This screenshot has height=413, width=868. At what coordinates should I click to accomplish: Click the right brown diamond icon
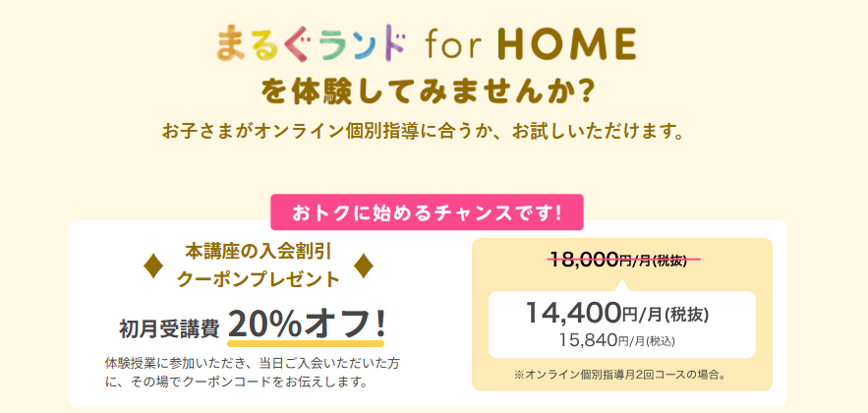point(363,266)
